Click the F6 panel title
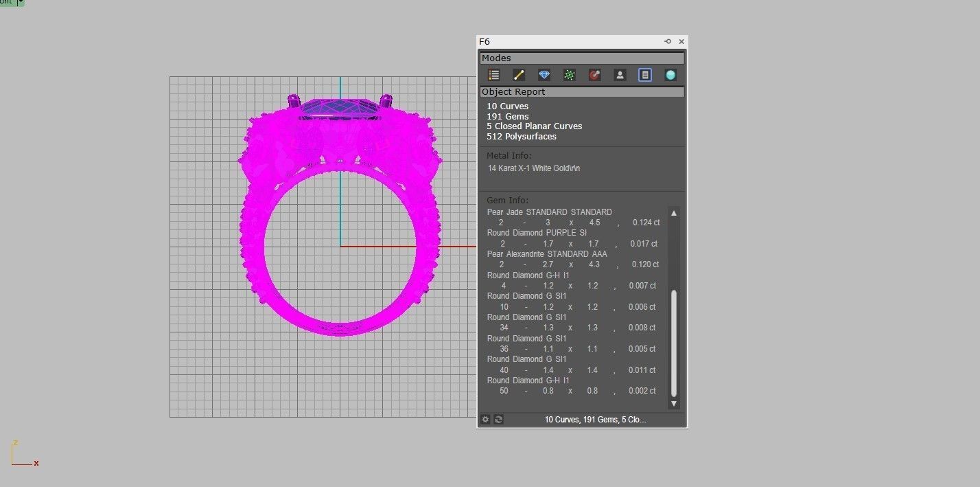 click(485, 42)
